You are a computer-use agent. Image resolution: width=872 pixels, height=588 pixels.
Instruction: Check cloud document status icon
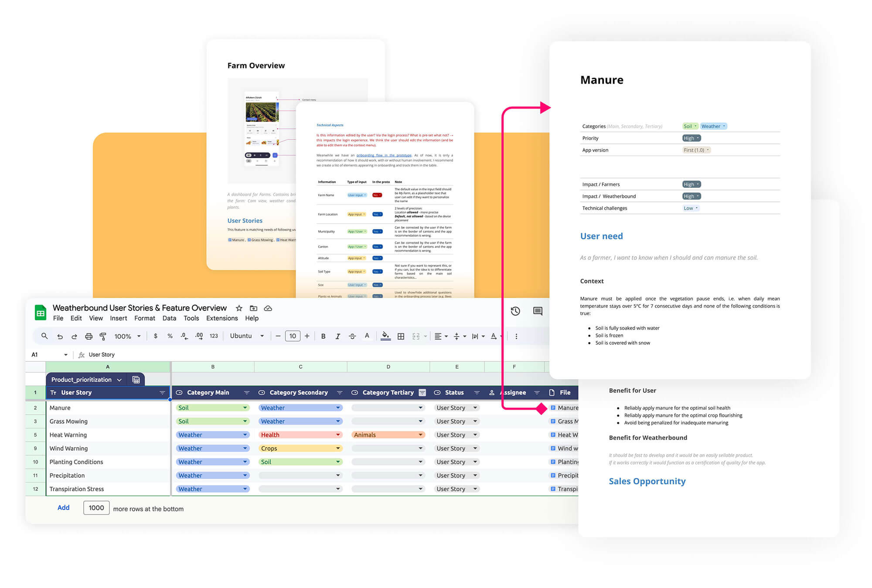[268, 308]
